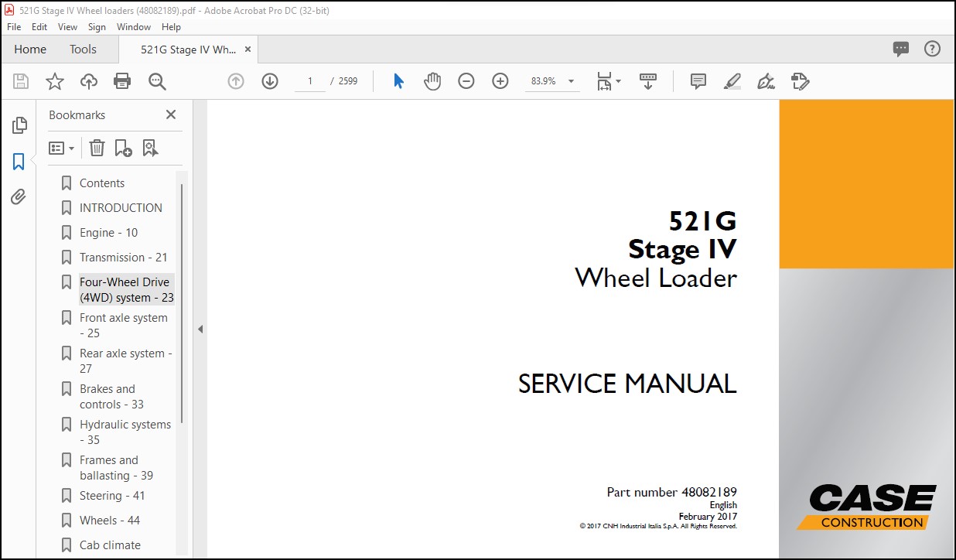Delete the selected bookmark trash icon
The height and width of the screenshot is (560, 956).
pyautogui.click(x=97, y=148)
